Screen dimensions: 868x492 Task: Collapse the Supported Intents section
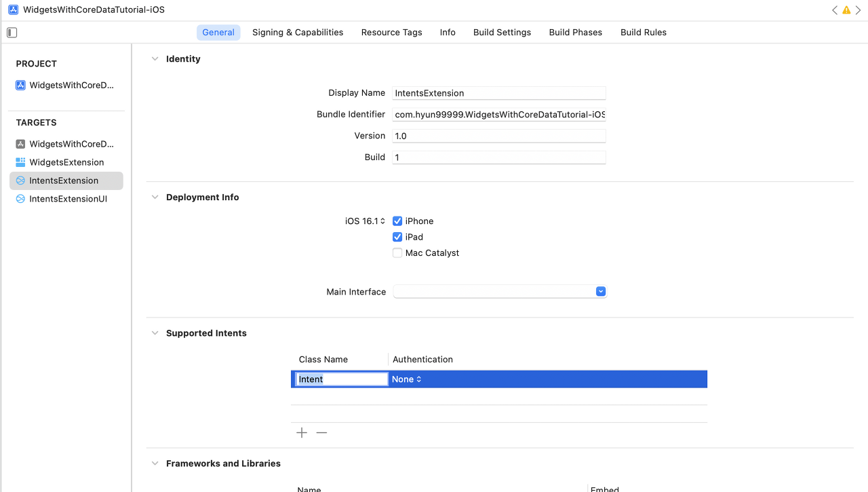tap(155, 333)
